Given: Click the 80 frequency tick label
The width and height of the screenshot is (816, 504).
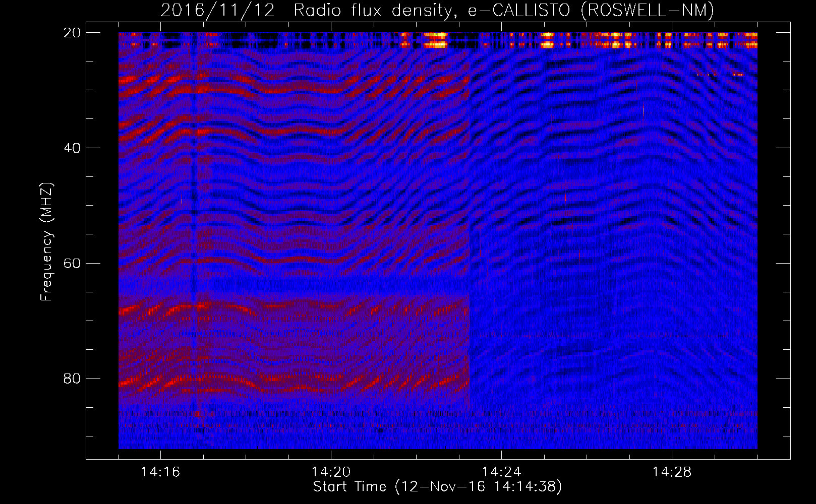Looking at the screenshot, I should click(72, 379).
